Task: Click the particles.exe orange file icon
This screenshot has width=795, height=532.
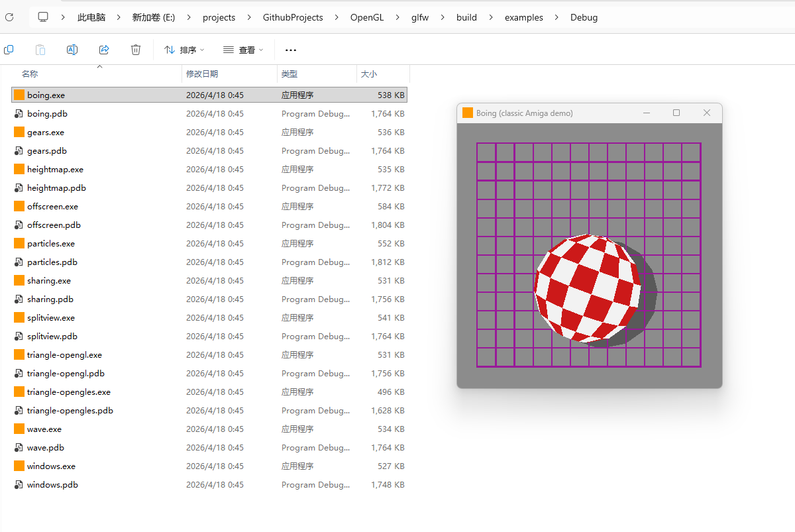Action: (x=19, y=243)
